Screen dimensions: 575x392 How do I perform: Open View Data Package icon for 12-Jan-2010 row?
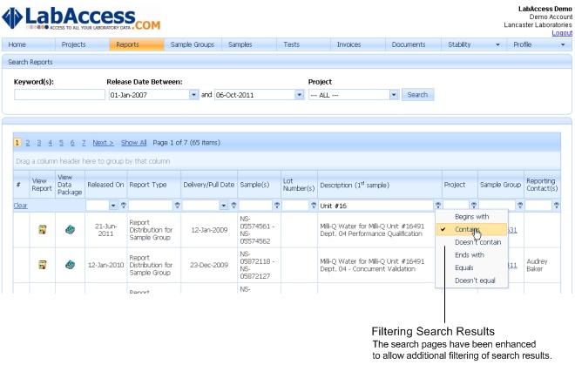[x=70, y=265]
